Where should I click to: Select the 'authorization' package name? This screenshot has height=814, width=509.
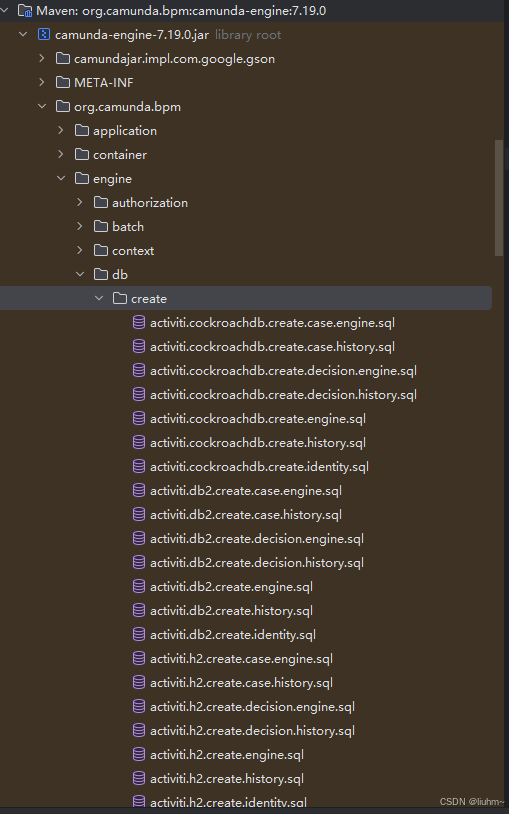(x=150, y=202)
